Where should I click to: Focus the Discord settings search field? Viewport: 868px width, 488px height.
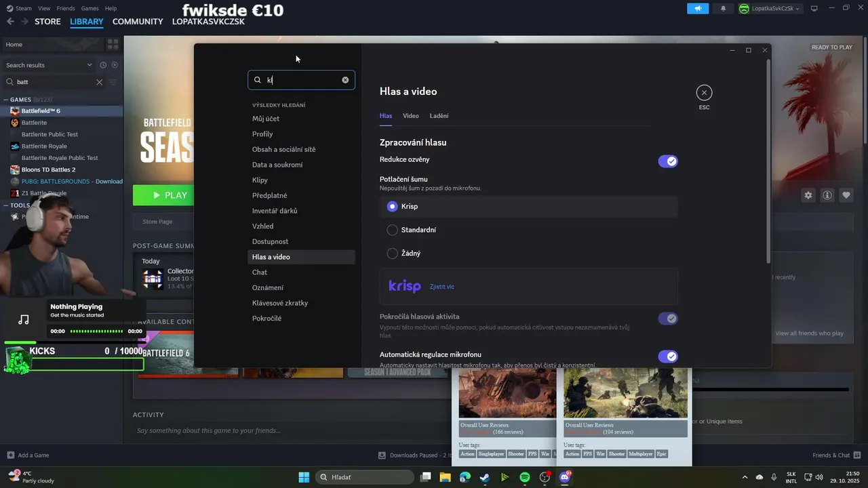pyautogui.click(x=301, y=80)
